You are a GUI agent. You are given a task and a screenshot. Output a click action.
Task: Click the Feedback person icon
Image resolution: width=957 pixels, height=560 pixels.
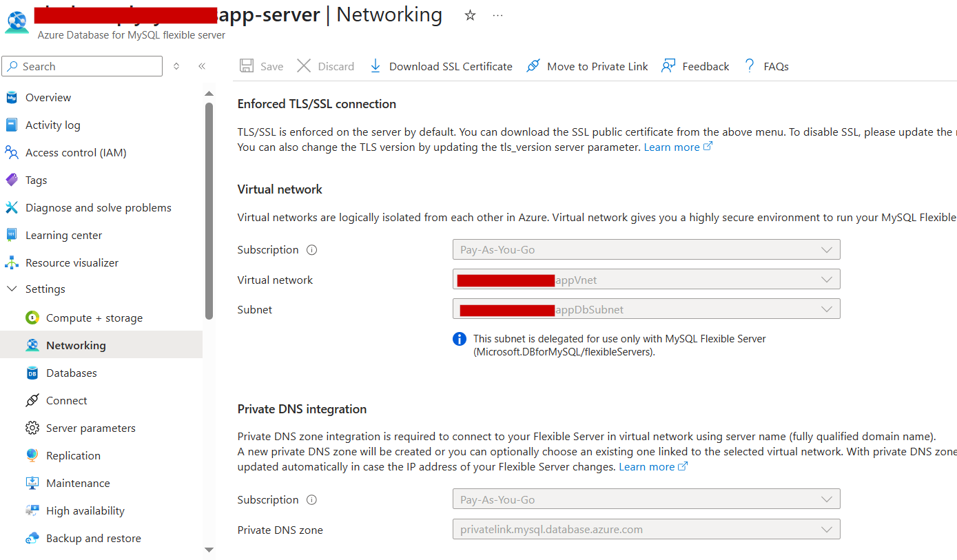[668, 66]
